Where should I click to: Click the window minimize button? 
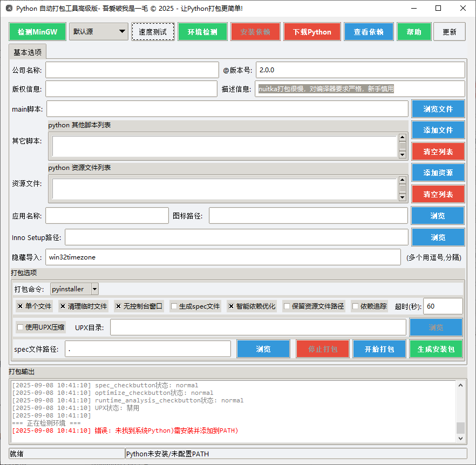click(x=414, y=8)
